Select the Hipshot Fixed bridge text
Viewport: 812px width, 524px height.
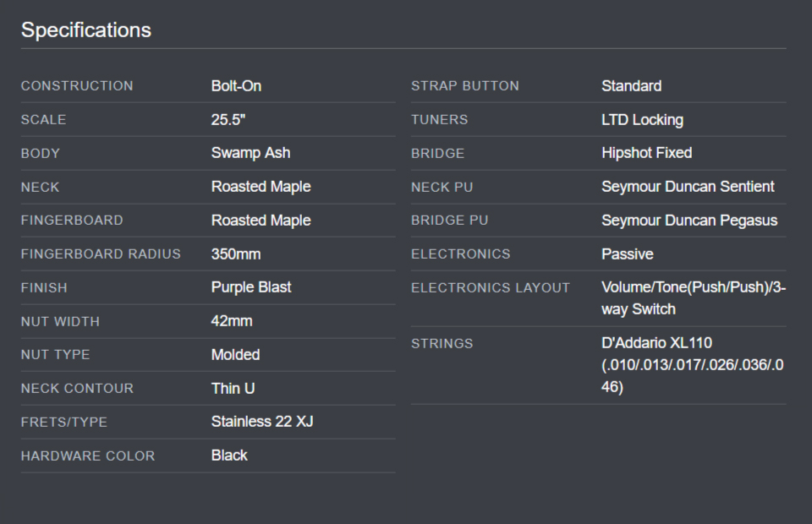coord(647,153)
